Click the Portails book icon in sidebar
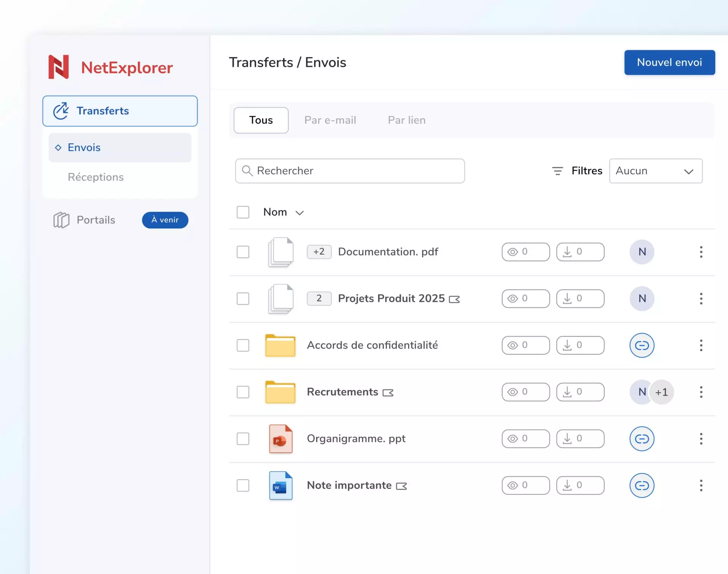Screen dimensions: 728x574 [61, 220]
